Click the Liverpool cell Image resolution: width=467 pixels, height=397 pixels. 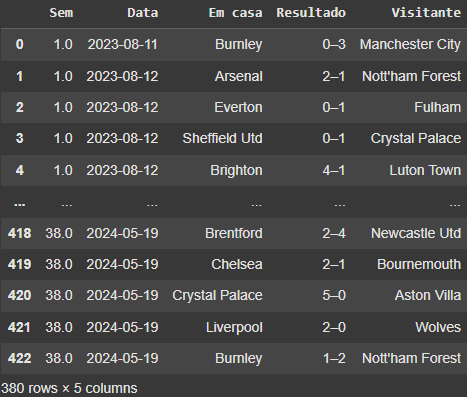(234, 327)
